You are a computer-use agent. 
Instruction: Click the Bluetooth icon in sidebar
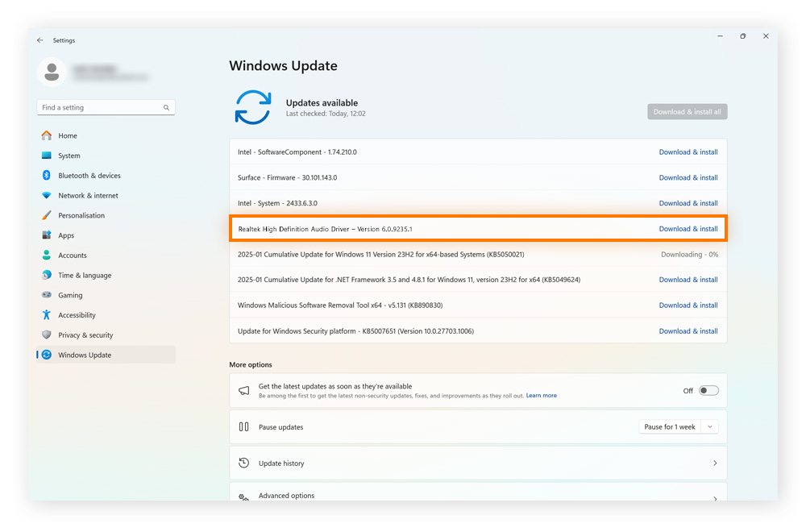pyautogui.click(x=47, y=175)
